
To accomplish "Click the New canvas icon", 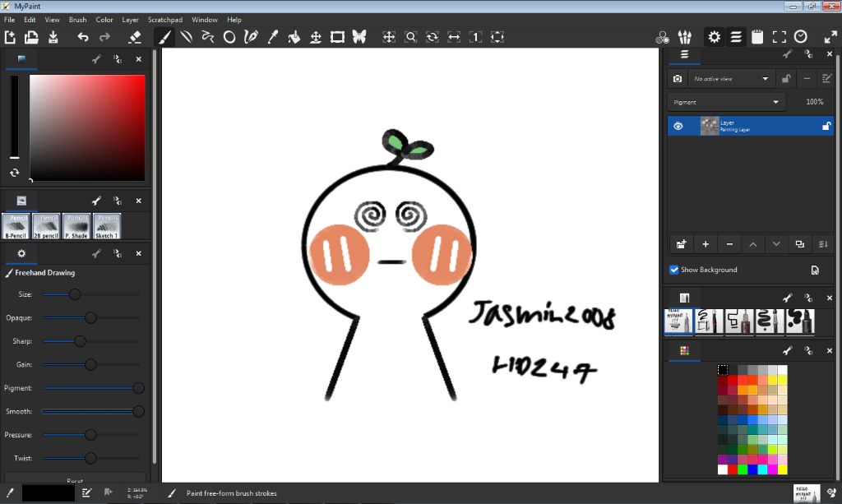I will coord(10,37).
